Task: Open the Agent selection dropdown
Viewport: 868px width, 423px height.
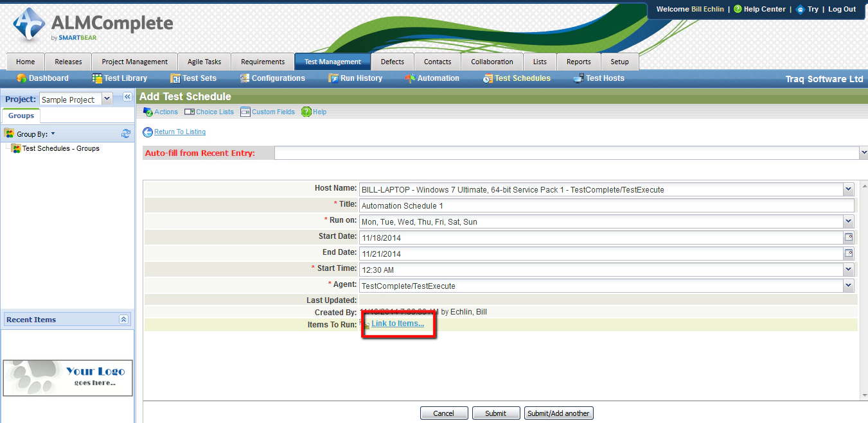Action: (849, 285)
